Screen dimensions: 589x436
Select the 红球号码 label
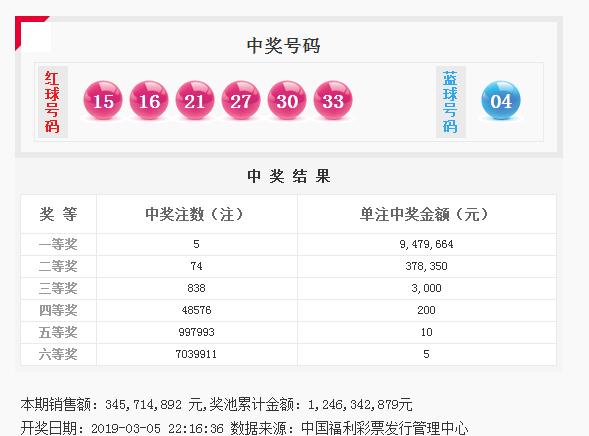click(52, 102)
